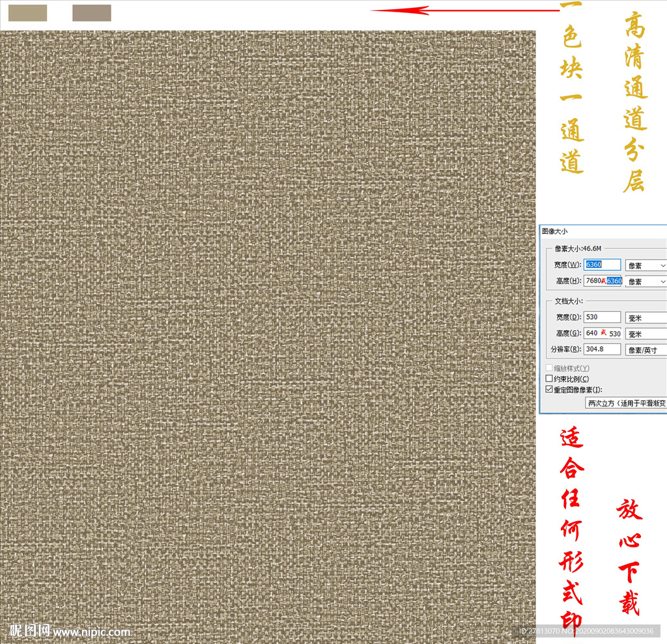
Task: Click the gray-brown color swatch
Action: 92,13
